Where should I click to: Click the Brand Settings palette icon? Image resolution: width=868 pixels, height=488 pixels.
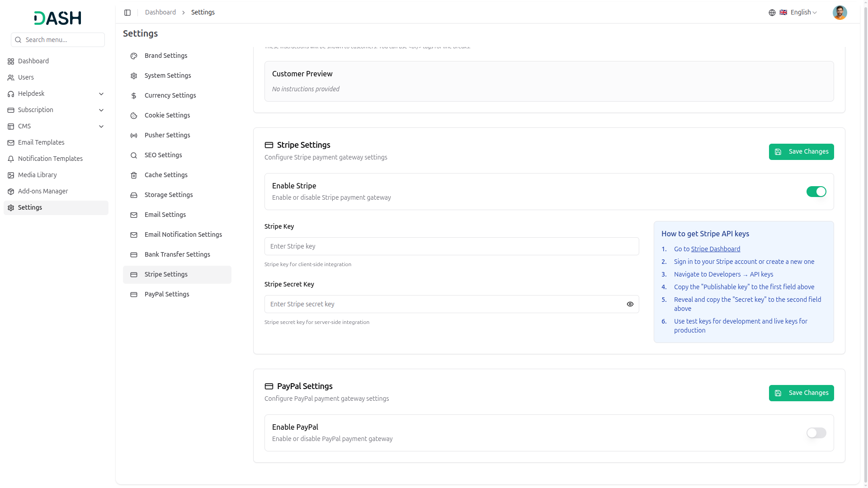click(x=134, y=56)
